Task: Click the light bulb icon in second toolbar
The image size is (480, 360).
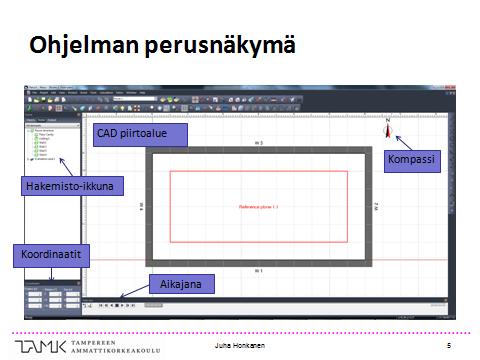Action: [122, 108]
